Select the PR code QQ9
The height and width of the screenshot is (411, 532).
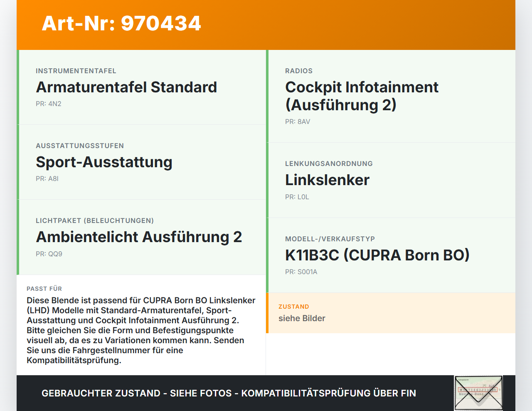click(x=49, y=253)
